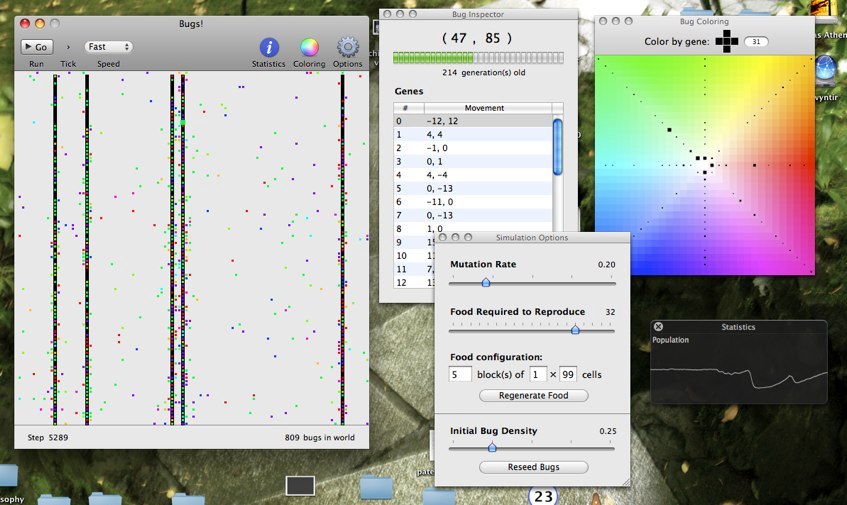Click the resize grip of Simulation Options

[626, 482]
